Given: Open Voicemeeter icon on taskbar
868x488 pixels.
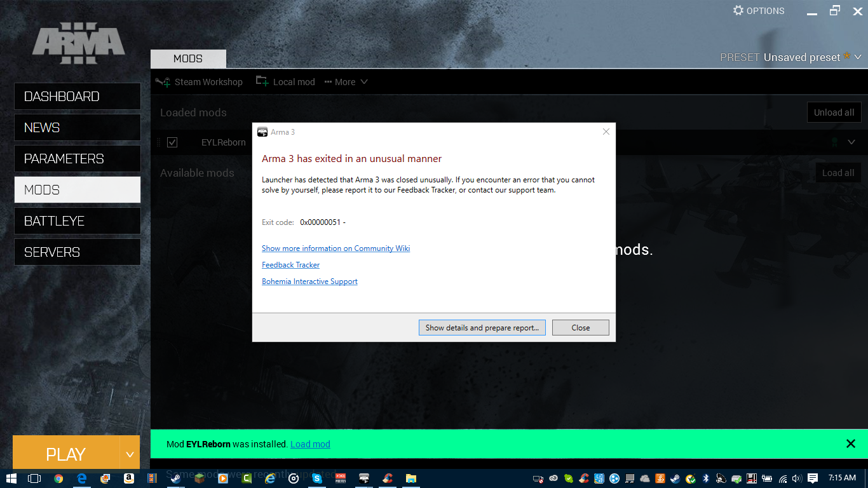Looking at the screenshot, I should point(341,478).
